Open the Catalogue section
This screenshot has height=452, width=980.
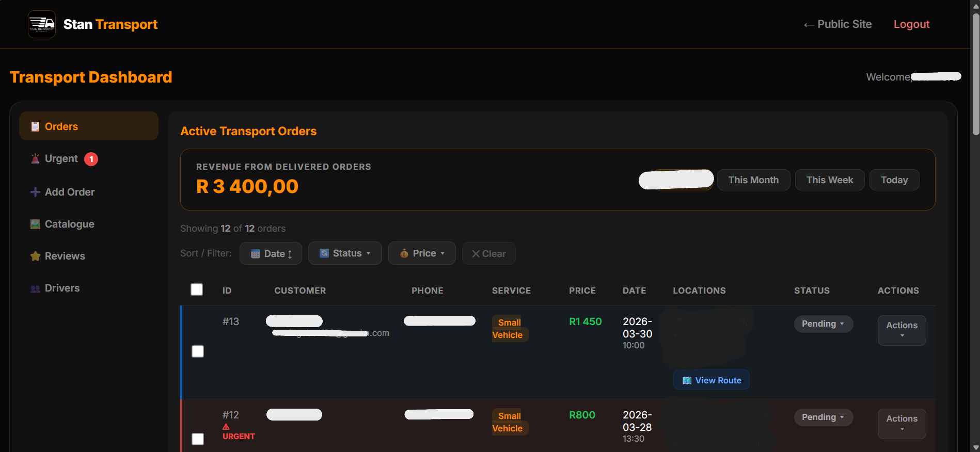click(89, 224)
